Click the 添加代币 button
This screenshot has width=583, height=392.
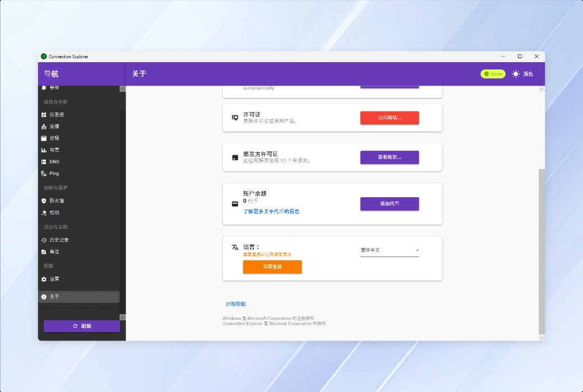[390, 204]
